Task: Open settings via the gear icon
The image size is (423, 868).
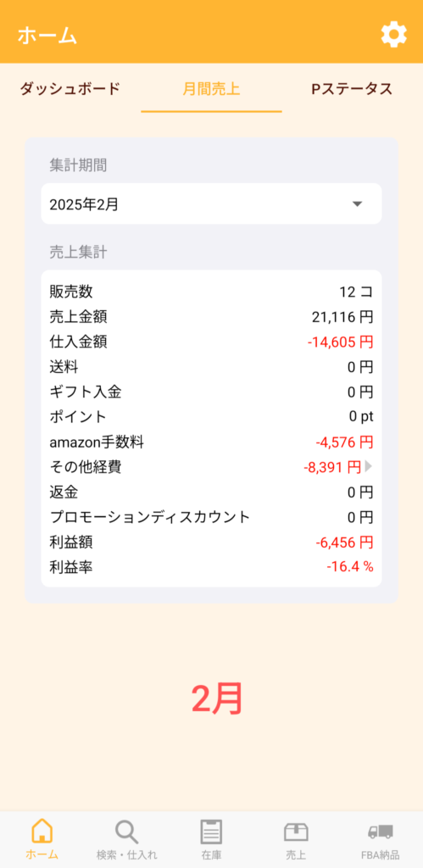Action: point(393,35)
